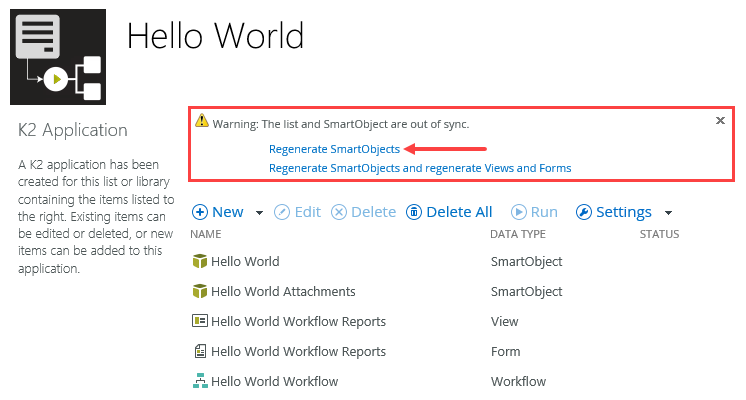Click the Status column header
Viewport: 746px width, 400px height.
659,234
